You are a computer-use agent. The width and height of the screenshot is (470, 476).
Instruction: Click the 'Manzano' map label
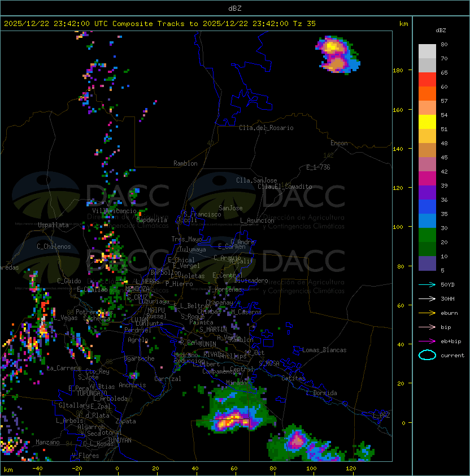47,442
